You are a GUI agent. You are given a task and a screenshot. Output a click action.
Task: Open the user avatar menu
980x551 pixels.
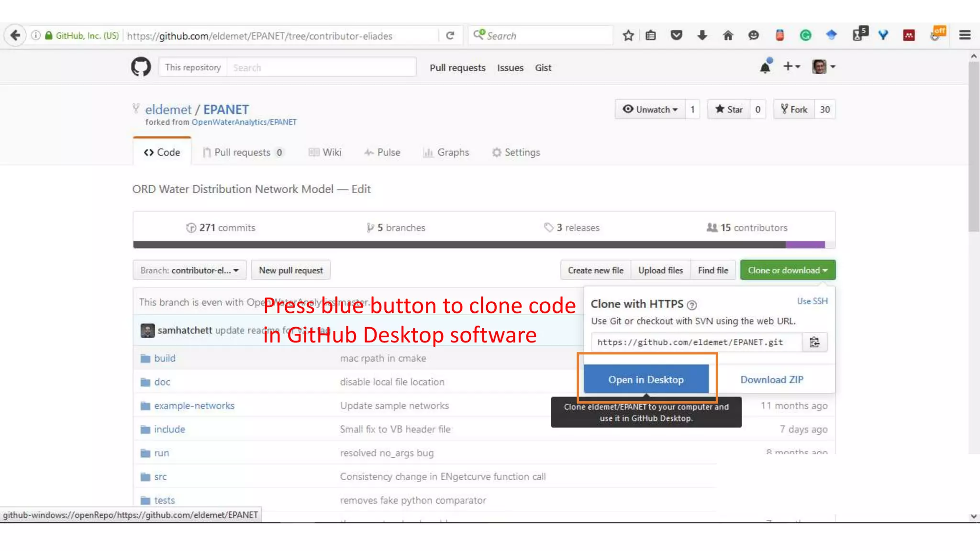coord(824,66)
